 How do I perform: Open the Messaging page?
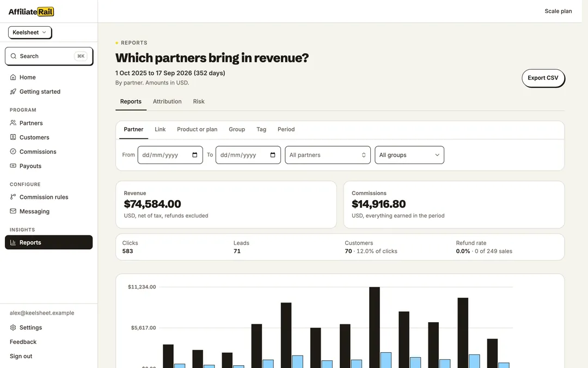pyautogui.click(x=49, y=211)
